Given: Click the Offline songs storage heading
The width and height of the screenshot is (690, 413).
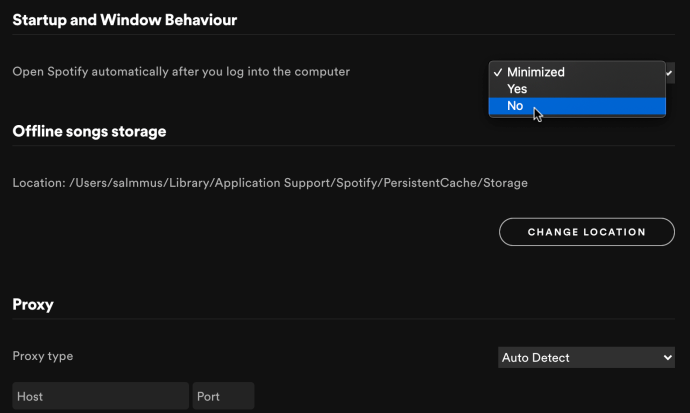Looking at the screenshot, I should (x=89, y=132).
